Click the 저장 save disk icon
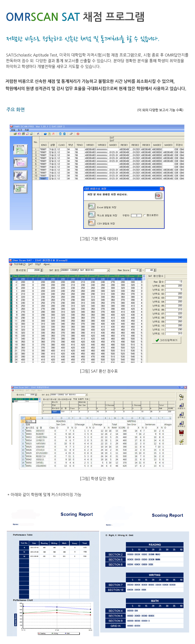The image size is (195, 644). pos(181,433)
